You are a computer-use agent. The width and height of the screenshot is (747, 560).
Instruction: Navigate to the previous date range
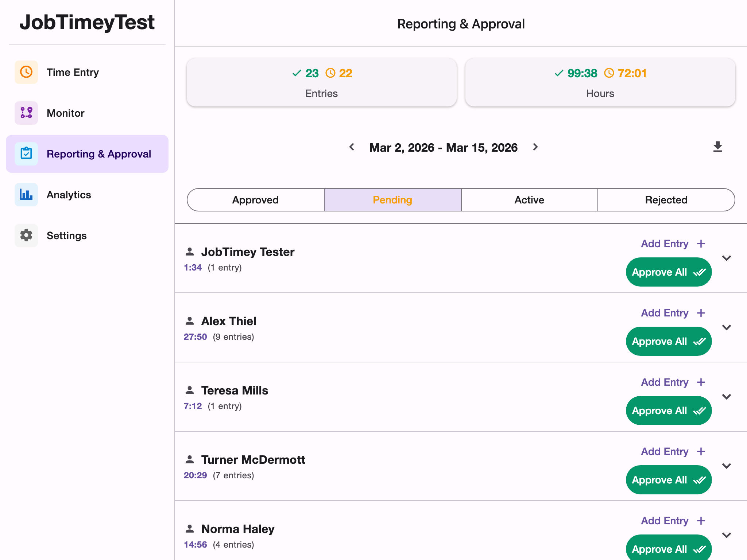click(352, 147)
